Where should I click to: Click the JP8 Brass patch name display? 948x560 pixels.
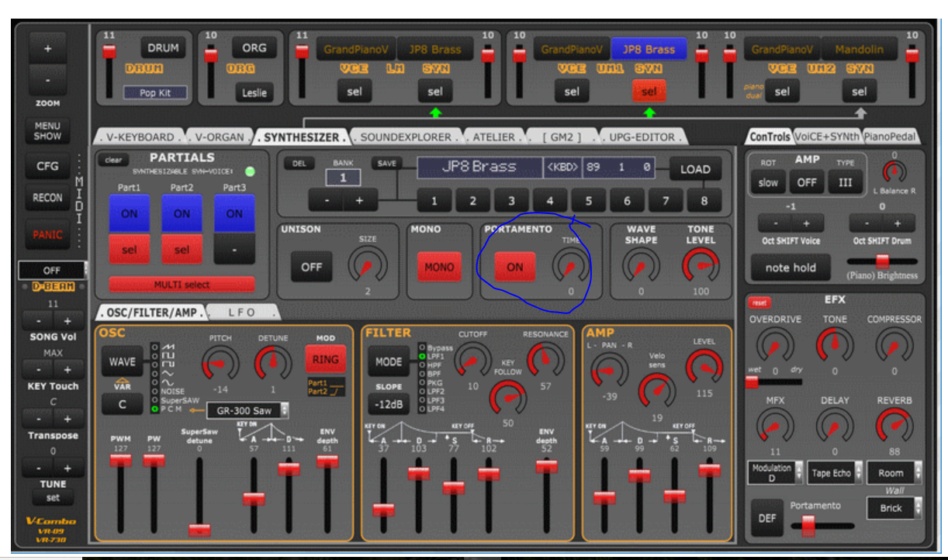tap(479, 168)
